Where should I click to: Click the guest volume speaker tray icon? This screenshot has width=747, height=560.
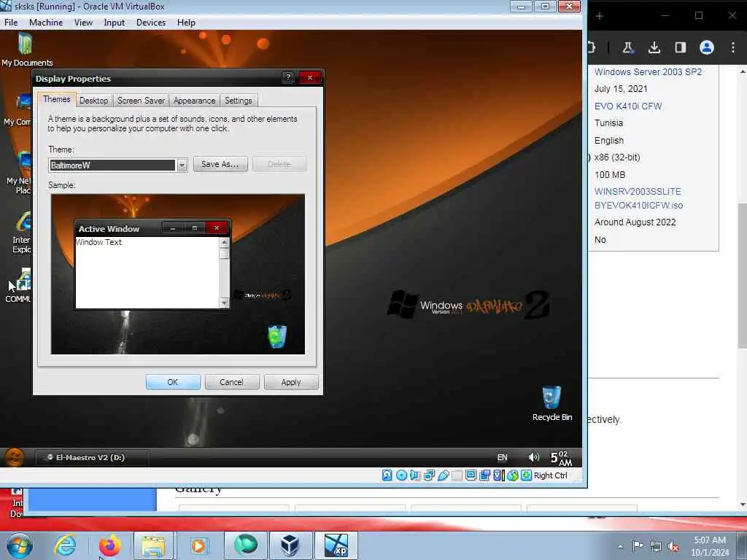(x=533, y=457)
